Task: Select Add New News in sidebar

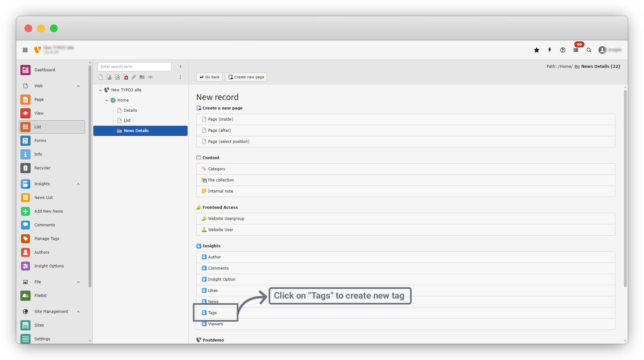Action: pos(48,211)
